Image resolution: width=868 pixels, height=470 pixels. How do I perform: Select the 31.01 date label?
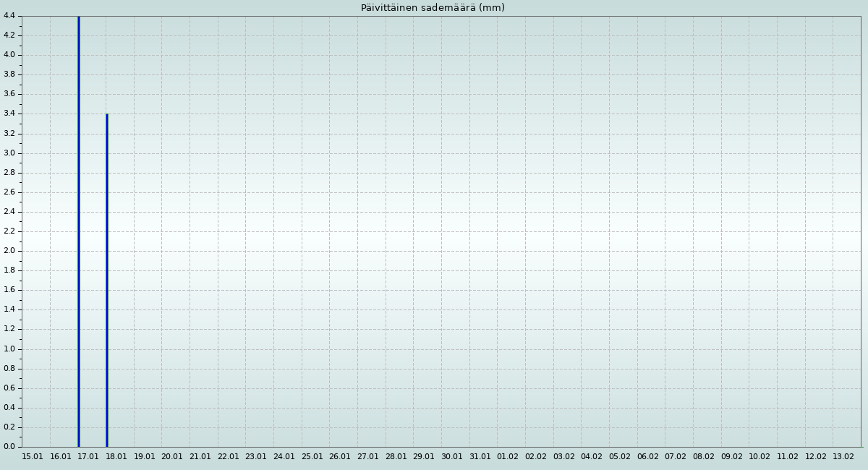[480, 457]
